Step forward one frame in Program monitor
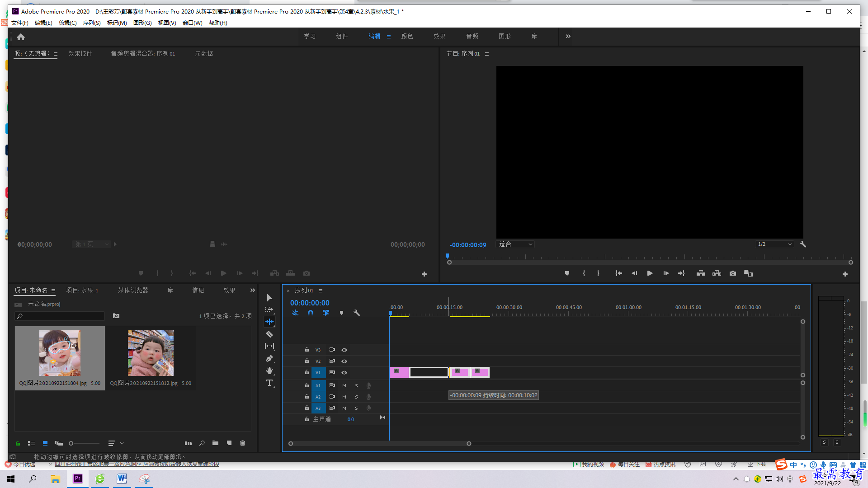This screenshot has width=868, height=488. [x=666, y=273]
